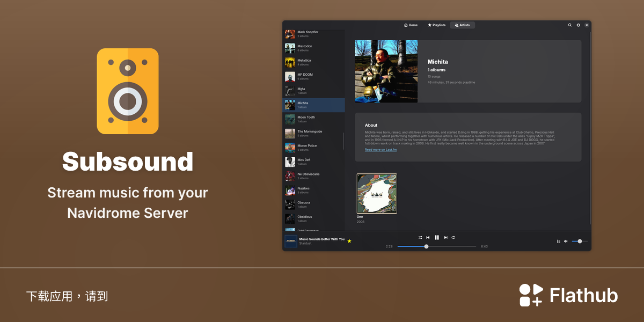Click the Music Sounds Better With You title
Viewport: 644px width, 322px height.
click(322, 239)
